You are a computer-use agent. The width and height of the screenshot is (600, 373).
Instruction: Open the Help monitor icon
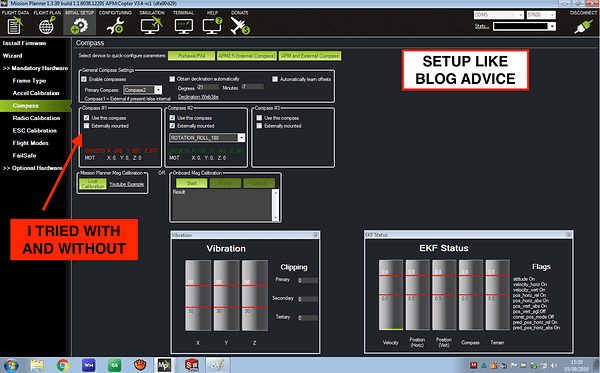(212, 26)
